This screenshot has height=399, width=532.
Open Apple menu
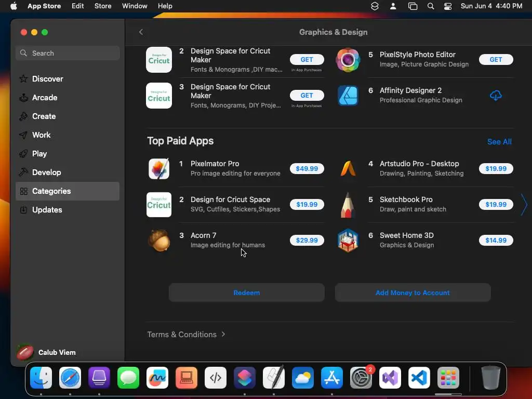pos(14,6)
